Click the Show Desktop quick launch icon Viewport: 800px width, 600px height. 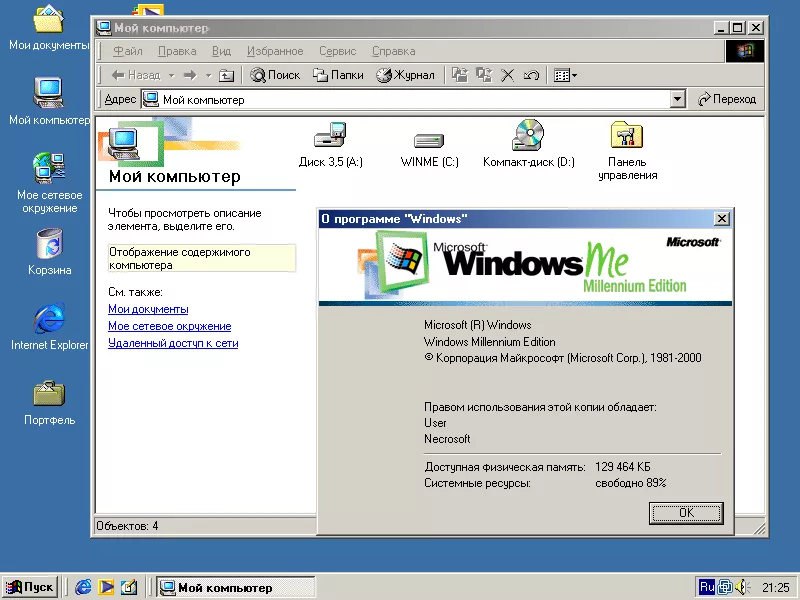pos(129,587)
